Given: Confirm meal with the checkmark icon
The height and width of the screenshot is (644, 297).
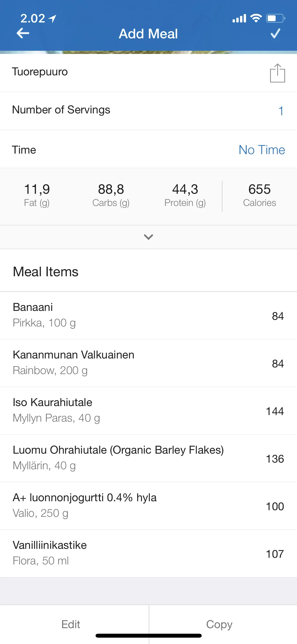Looking at the screenshot, I should tap(275, 34).
